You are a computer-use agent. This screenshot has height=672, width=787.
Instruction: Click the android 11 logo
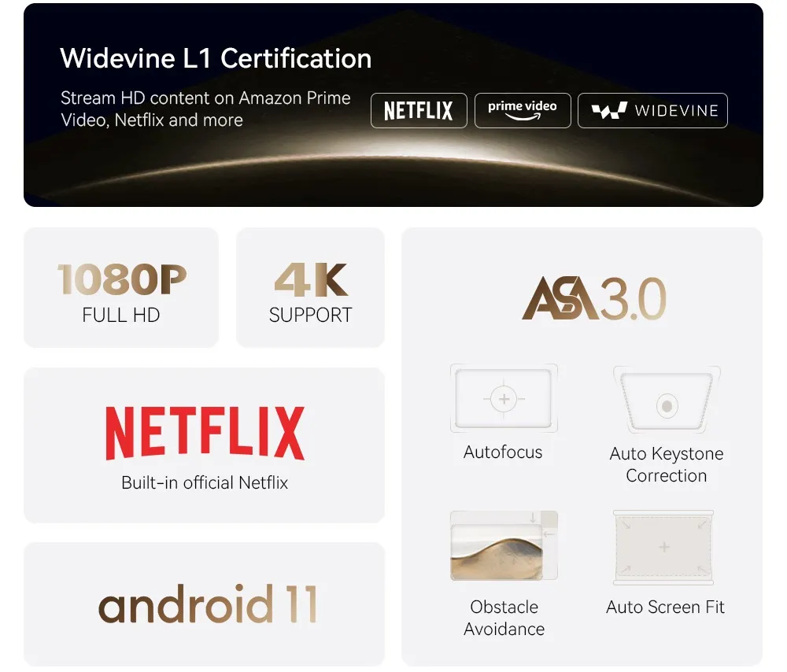pyautogui.click(x=208, y=604)
